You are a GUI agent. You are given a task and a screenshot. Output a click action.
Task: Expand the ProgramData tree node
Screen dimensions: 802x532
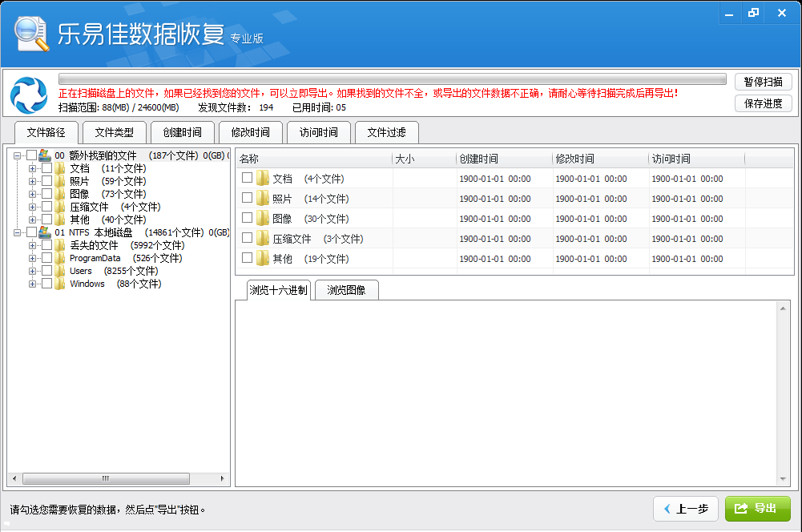click(32, 258)
